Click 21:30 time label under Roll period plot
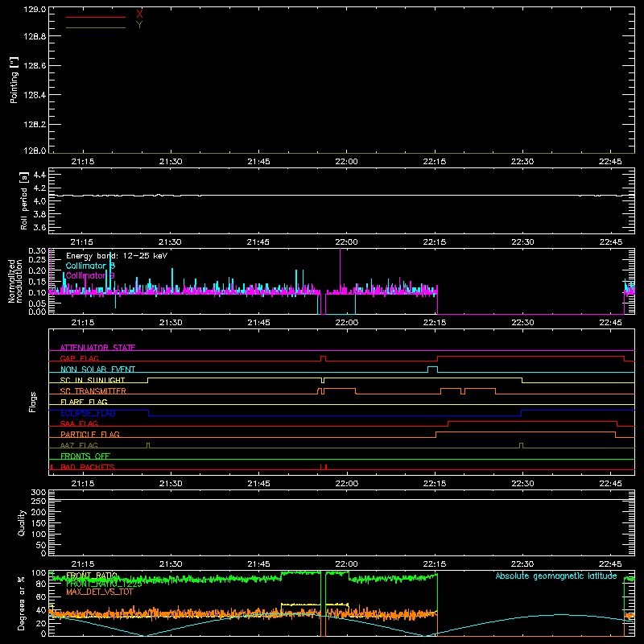This screenshot has width=644, height=644. click(x=170, y=242)
